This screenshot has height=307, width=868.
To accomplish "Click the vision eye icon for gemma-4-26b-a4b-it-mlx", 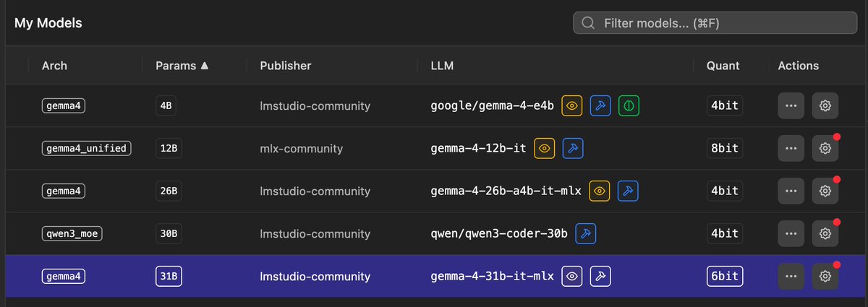I will tap(600, 191).
